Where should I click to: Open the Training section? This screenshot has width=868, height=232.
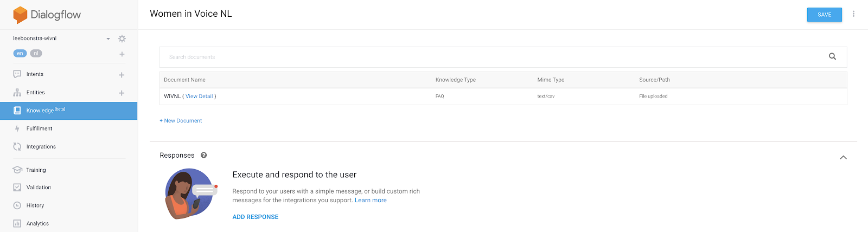36,170
